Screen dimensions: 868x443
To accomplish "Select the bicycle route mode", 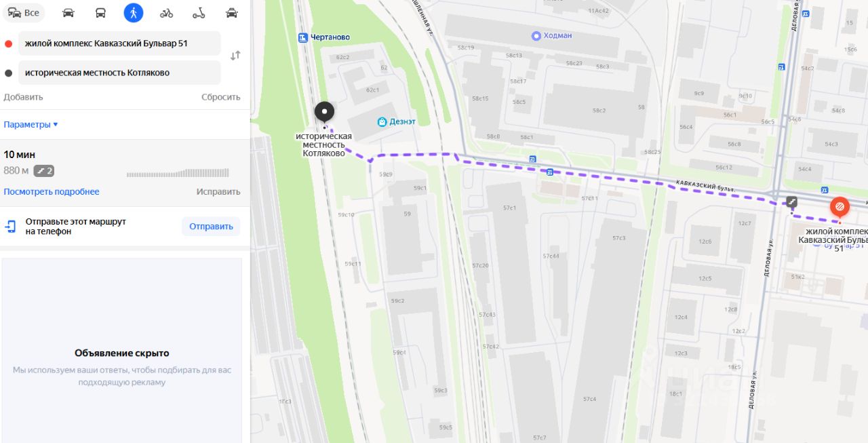I will [x=166, y=13].
